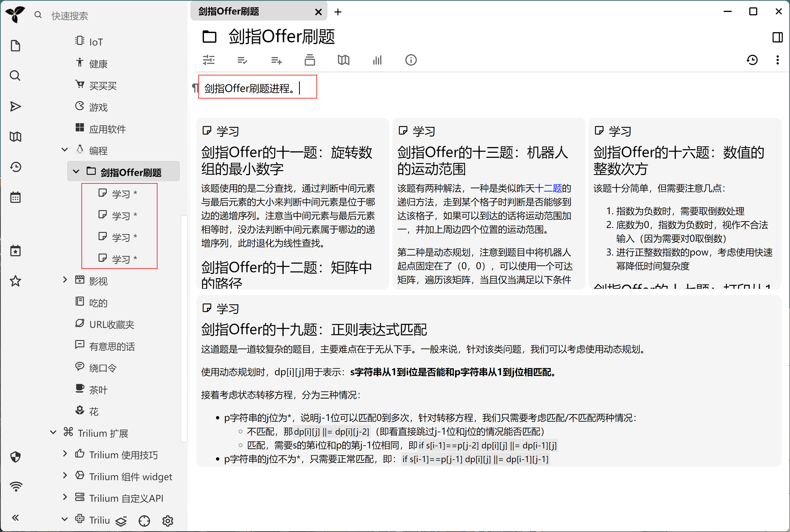790x532 pixels.
Task: Select the IoT note in tree
Action: pos(96,42)
